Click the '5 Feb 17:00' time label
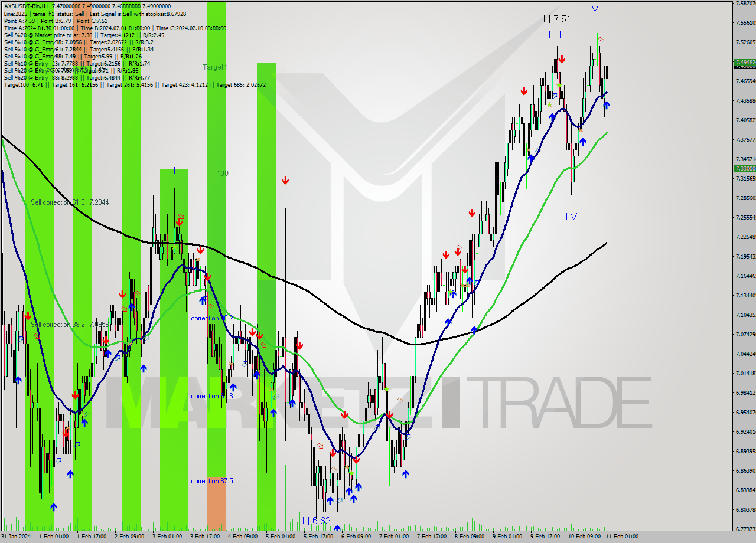Image resolution: width=756 pixels, height=543 pixels. point(318,537)
